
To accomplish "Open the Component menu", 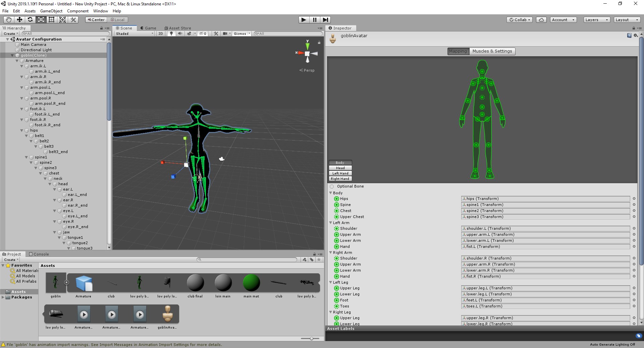I will 77,11.
